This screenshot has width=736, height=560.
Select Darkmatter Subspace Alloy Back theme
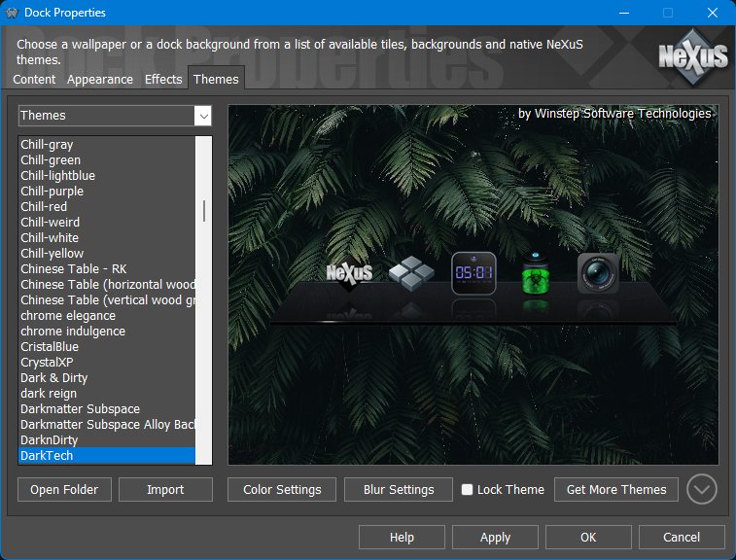click(x=107, y=424)
